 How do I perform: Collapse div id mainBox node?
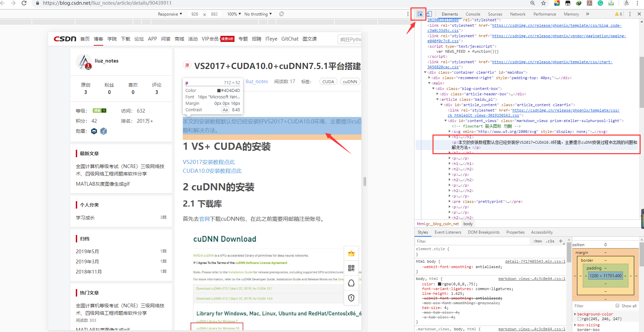coord(425,72)
